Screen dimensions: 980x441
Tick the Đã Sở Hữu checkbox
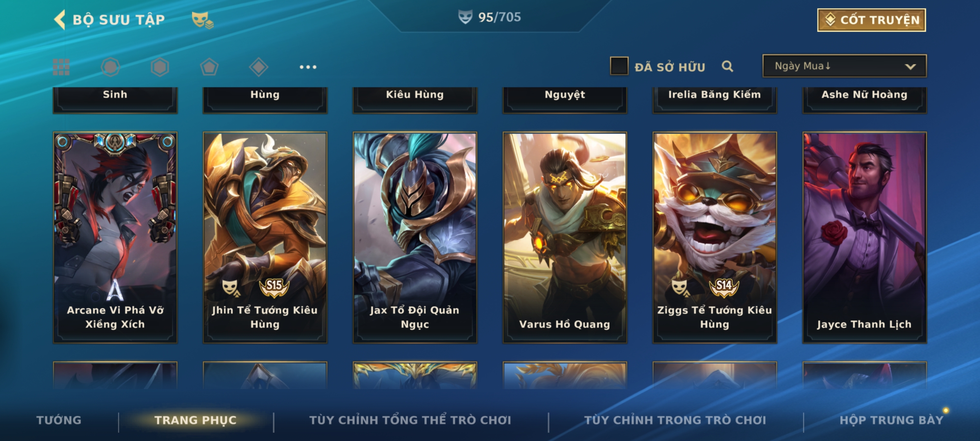coord(619,66)
